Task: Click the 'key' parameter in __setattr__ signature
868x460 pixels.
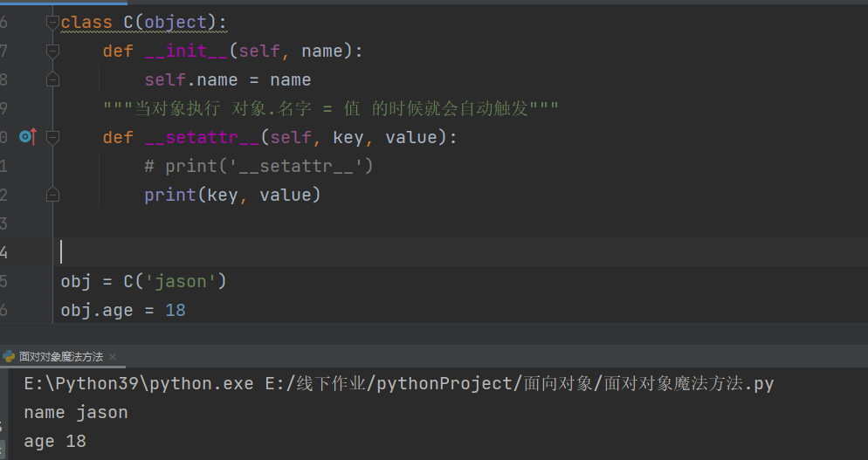Action: tap(348, 137)
